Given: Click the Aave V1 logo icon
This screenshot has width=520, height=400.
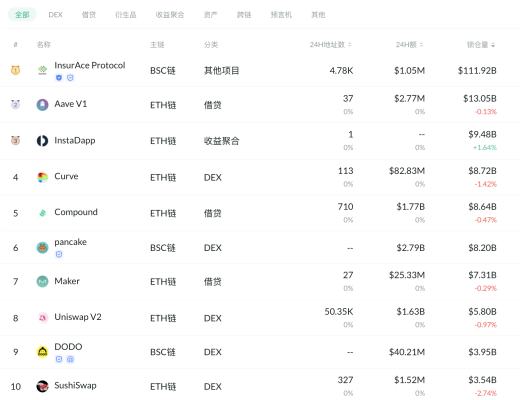Looking at the screenshot, I should pyautogui.click(x=42, y=105).
